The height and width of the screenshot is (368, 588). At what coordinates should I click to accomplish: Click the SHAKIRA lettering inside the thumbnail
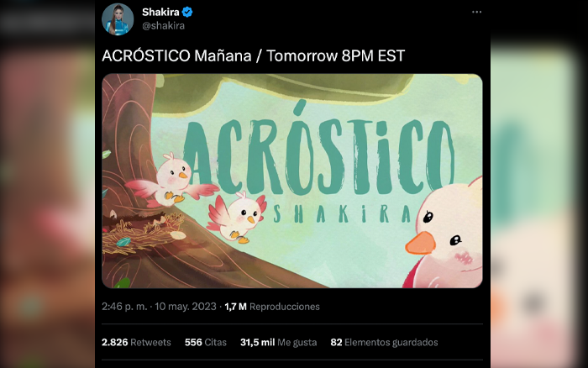click(x=342, y=213)
